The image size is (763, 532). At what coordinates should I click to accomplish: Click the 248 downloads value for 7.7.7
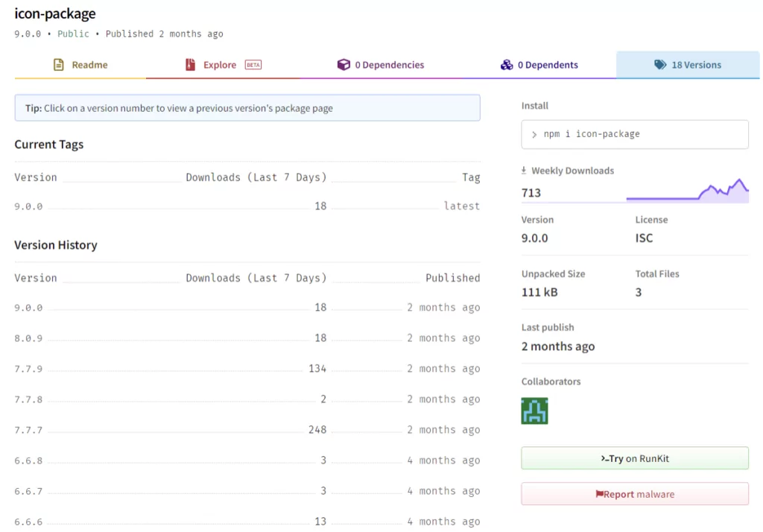click(317, 430)
